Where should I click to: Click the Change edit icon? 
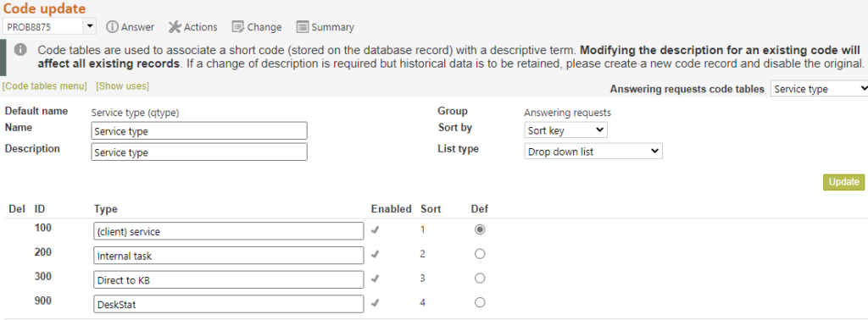pyautogui.click(x=238, y=26)
